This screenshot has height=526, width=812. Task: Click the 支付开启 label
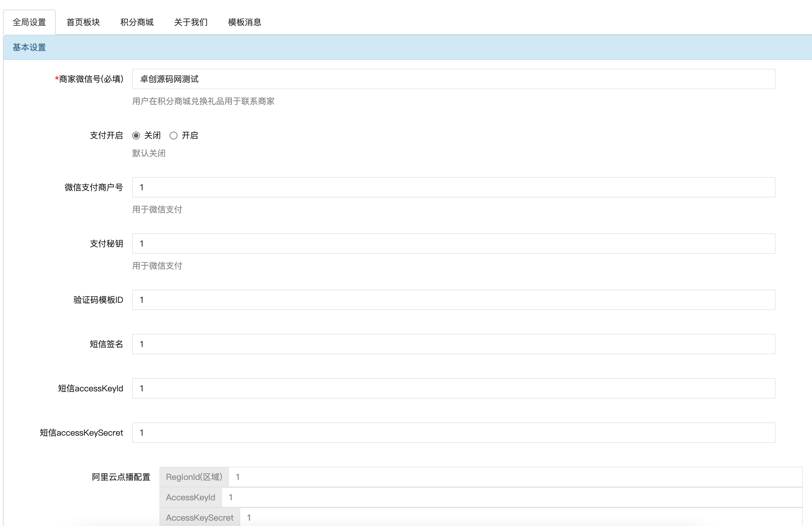tap(107, 136)
